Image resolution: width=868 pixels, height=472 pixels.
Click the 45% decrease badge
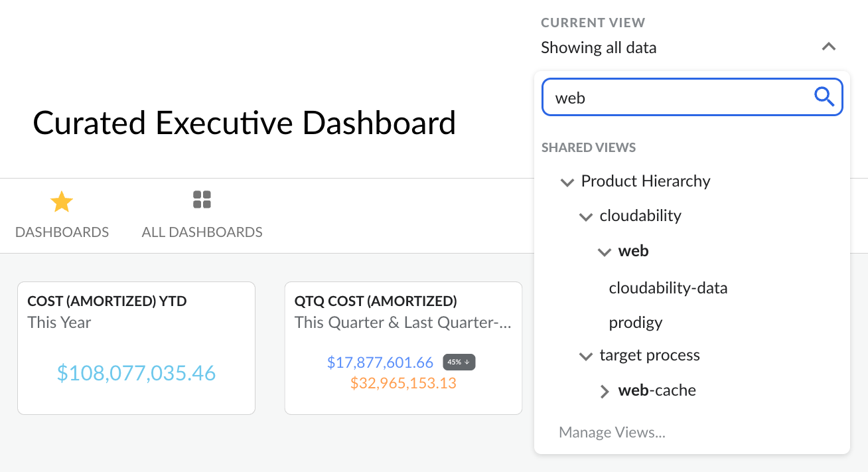click(x=459, y=362)
